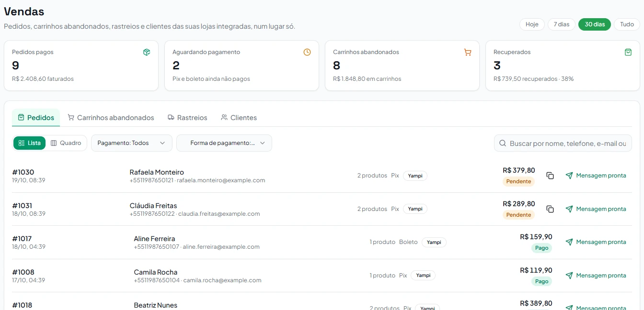
Task: Click the Carrinhos abandonados summary card
Action: (402, 66)
